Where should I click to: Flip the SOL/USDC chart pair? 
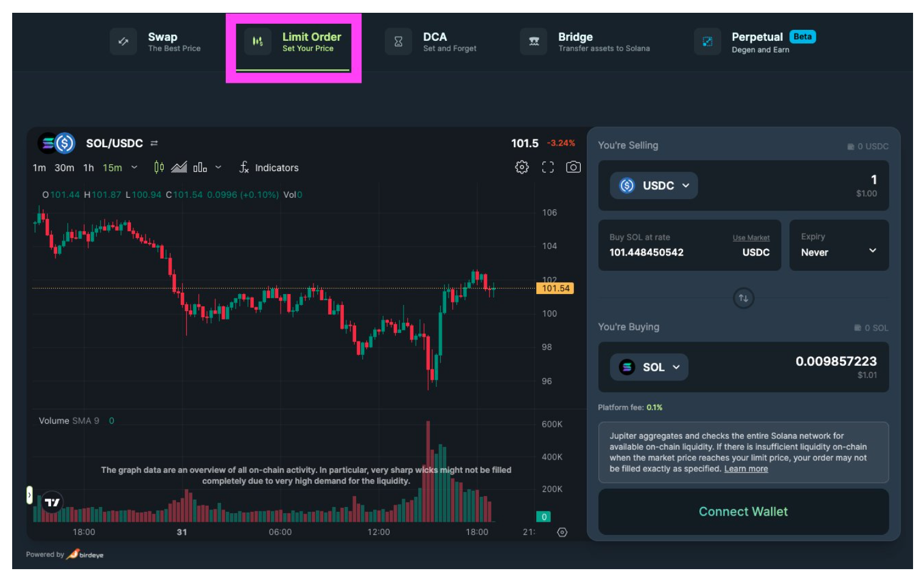[154, 143]
